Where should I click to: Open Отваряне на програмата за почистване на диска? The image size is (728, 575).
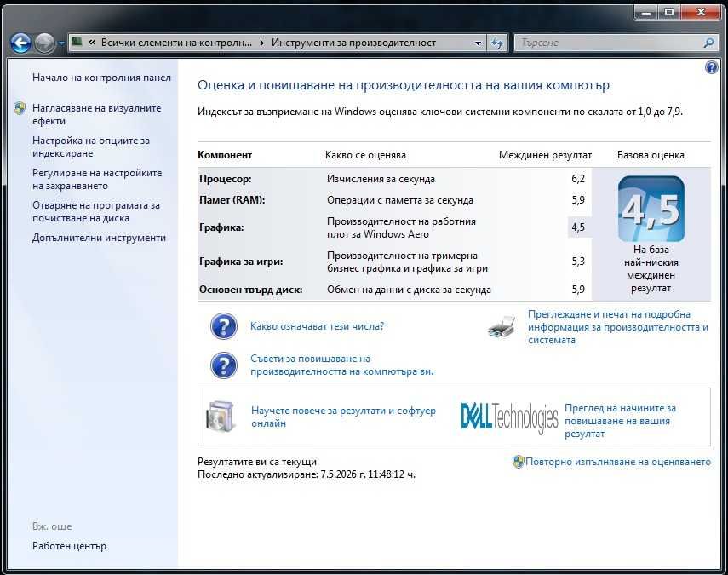click(96, 212)
